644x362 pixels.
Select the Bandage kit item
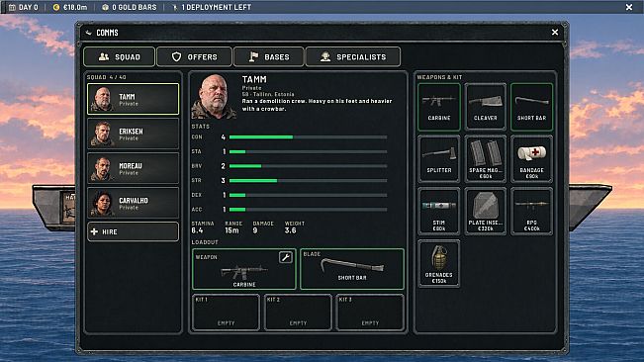[531, 159]
